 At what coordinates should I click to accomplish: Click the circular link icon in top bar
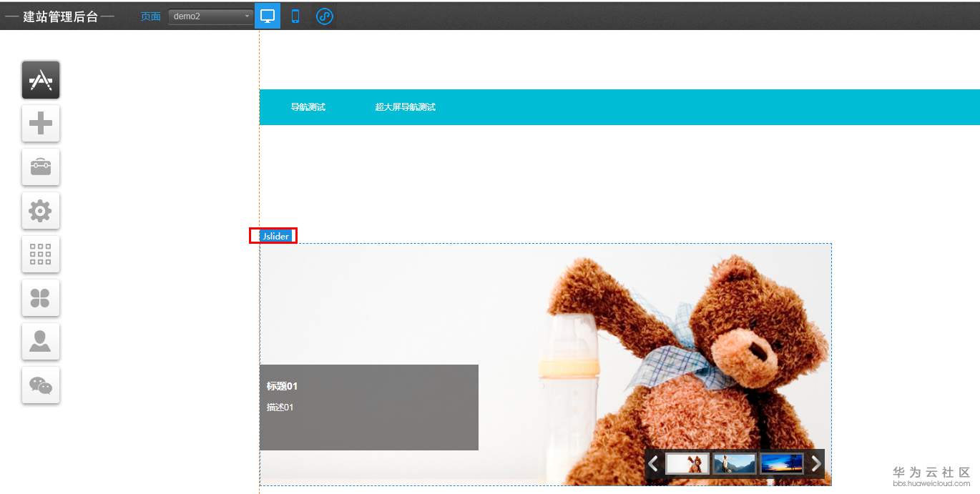pyautogui.click(x=325, y=16)
